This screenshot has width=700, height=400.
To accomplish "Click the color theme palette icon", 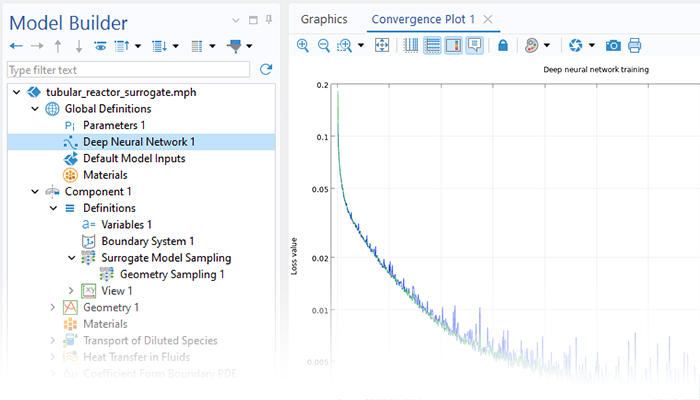I will (531, 46).
